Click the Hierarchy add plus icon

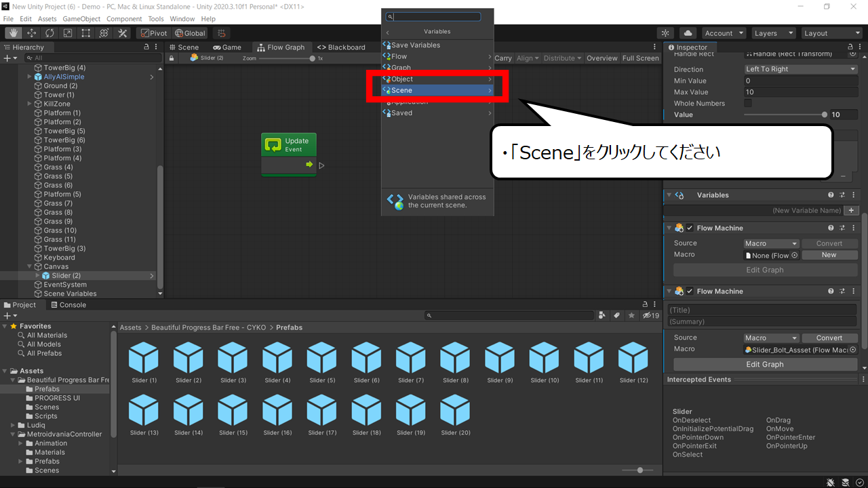7,58
